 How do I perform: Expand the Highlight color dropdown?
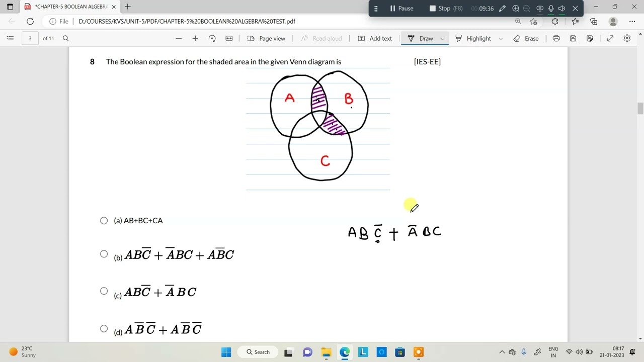pyautogui.click(x=501, y=38)
